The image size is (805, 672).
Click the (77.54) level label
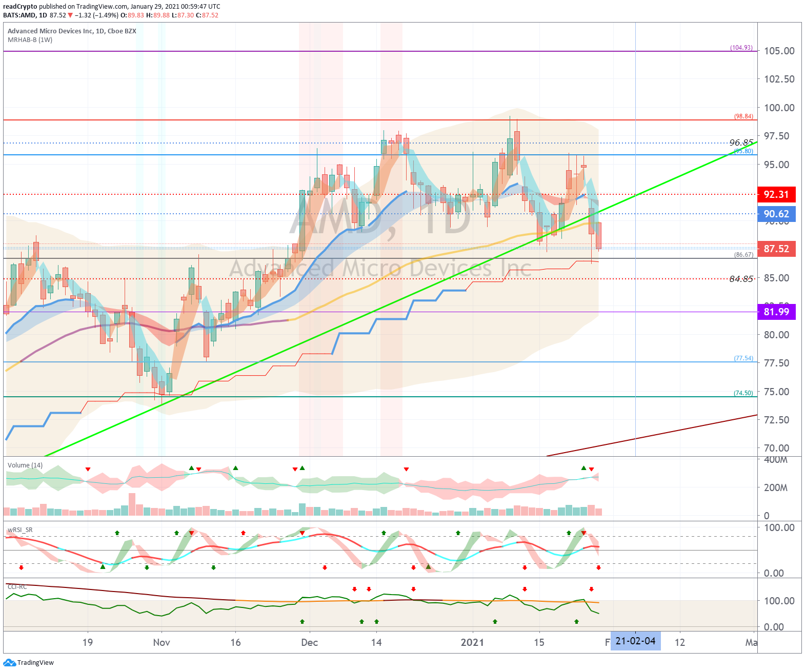(x=743, y=358)
